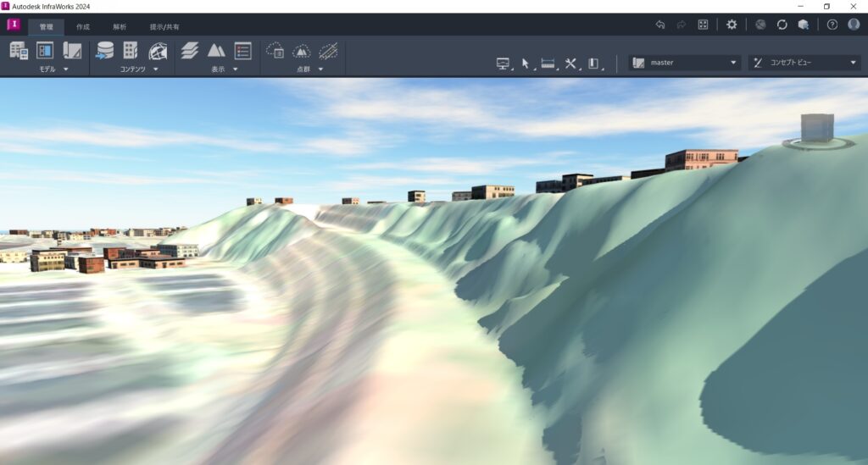Click the point cloud themes icon
This screenshot has width=868, height=465.
tap(275, 51)
